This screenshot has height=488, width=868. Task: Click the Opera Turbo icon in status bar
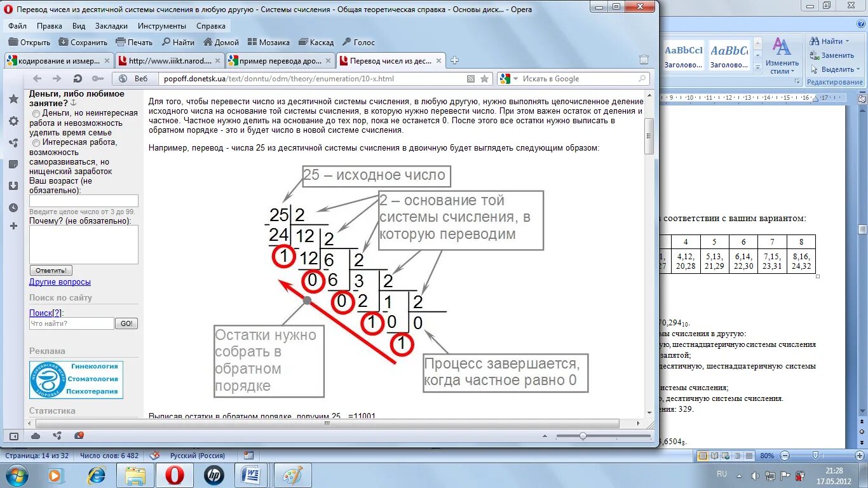tap(79, 436)
